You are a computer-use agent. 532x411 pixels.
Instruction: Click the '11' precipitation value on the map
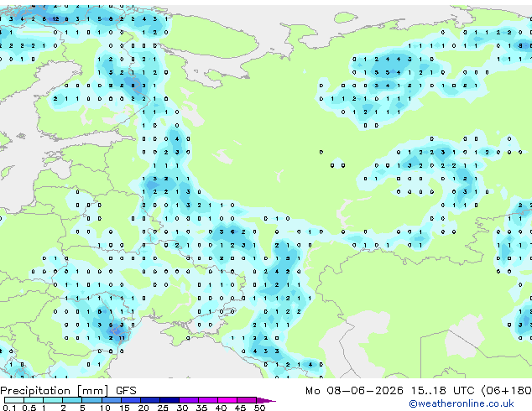[122, 338]
